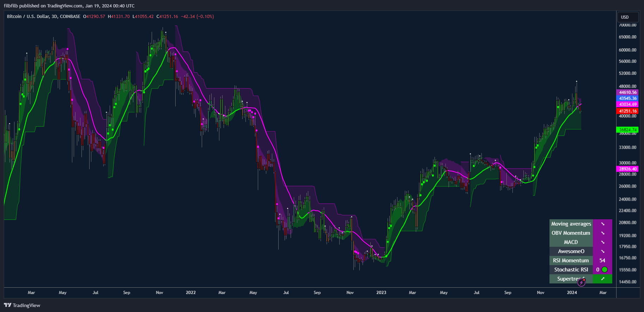Click the purple lightning bolt alert icon
The height and width of the screenshot is (312, 644).
581,282
